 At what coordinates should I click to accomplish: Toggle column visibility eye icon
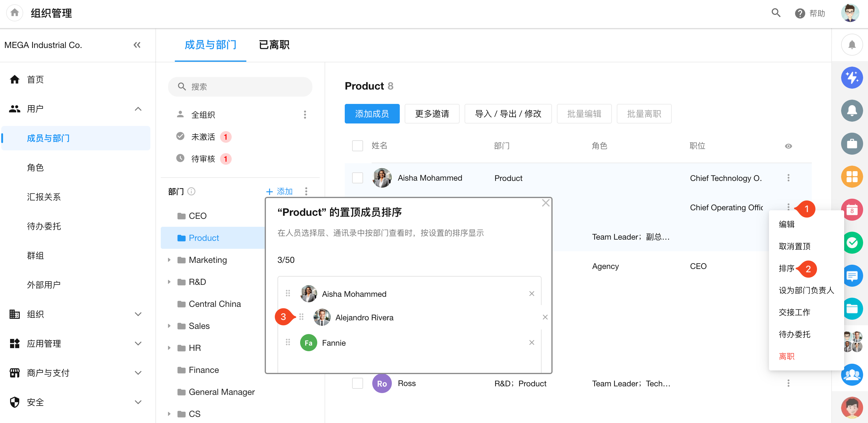(788, 146)
